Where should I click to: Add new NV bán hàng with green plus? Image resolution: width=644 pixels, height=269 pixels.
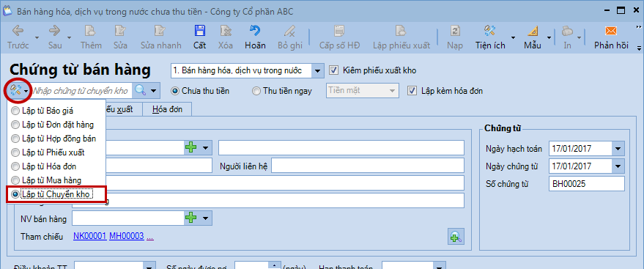tap(191, 218)
